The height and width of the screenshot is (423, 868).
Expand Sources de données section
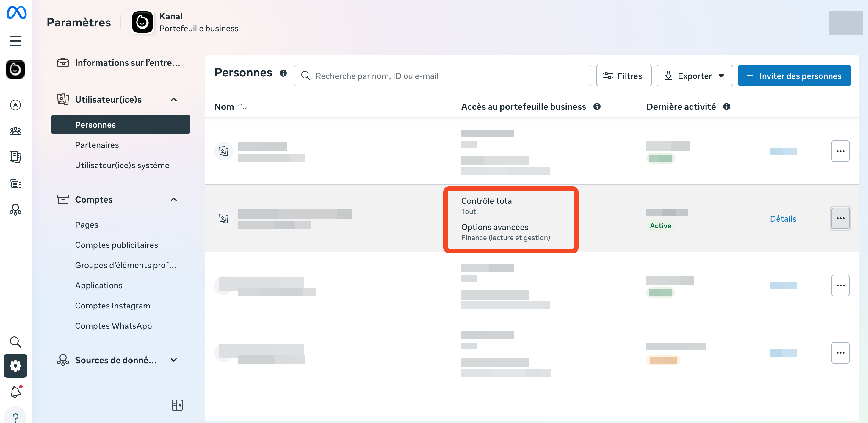(173, 360)
